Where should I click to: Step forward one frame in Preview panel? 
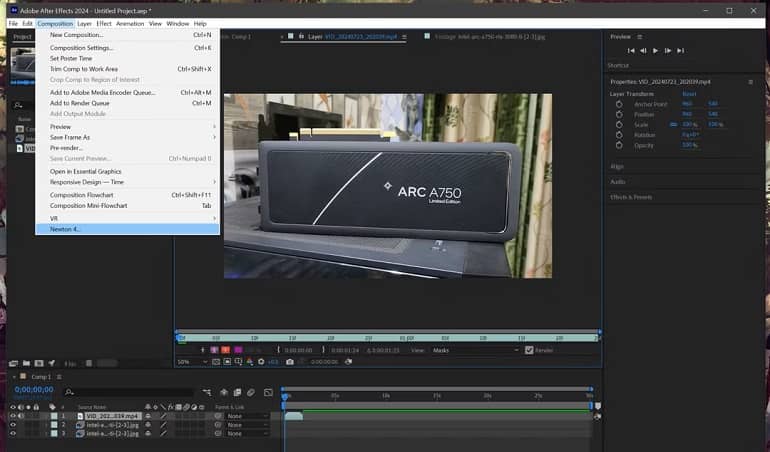click(x=667, y=51)
